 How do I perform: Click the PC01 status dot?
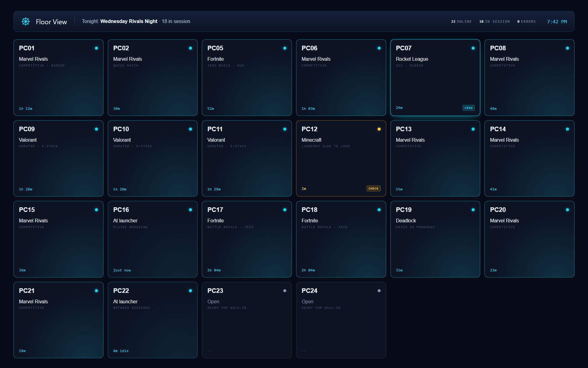(x=96, y=48)
